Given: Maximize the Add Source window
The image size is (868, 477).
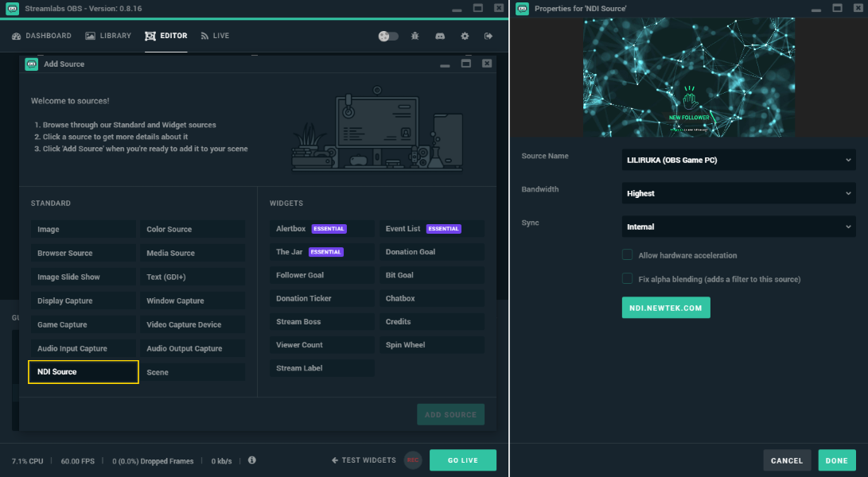Looking at the screenshot, I should pos(466,64).
